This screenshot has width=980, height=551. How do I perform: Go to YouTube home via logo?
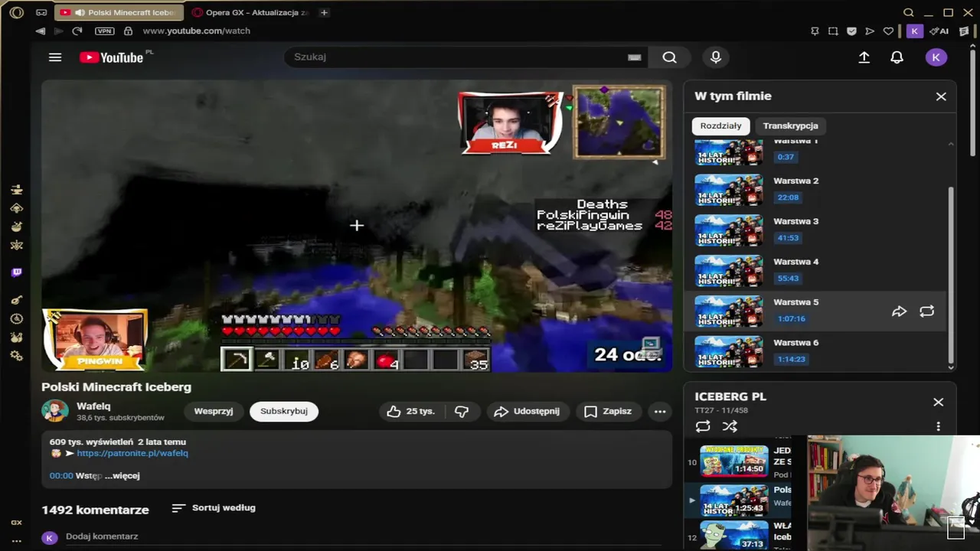(x=112, y=57)
